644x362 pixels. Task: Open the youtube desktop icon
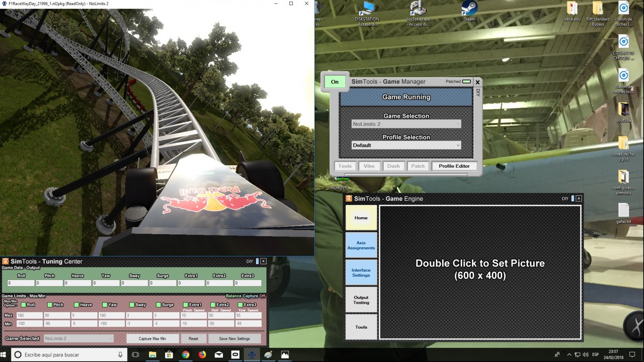tap(623, 110)
